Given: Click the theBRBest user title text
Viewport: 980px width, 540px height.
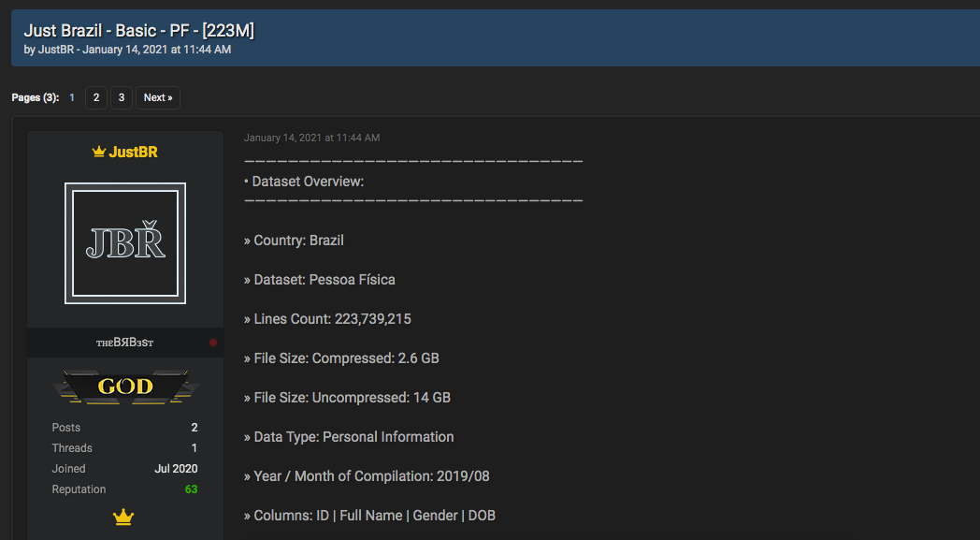Looking at the screenshot, I should tap(124, 343).
